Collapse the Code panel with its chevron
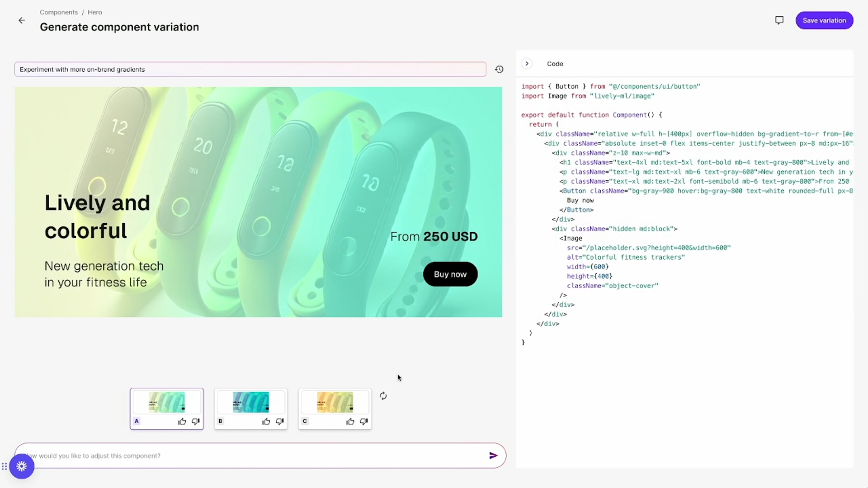 [x=527, y=64]
